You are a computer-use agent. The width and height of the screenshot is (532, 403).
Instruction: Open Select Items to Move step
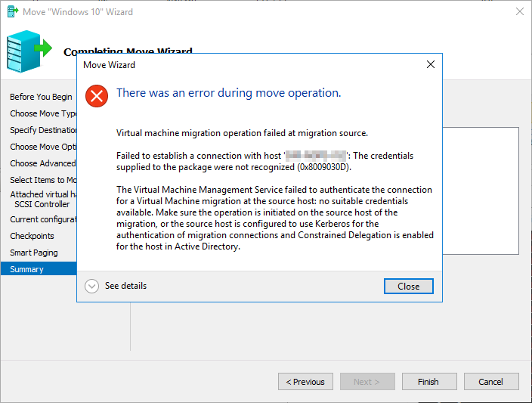[x=43, y=180]
